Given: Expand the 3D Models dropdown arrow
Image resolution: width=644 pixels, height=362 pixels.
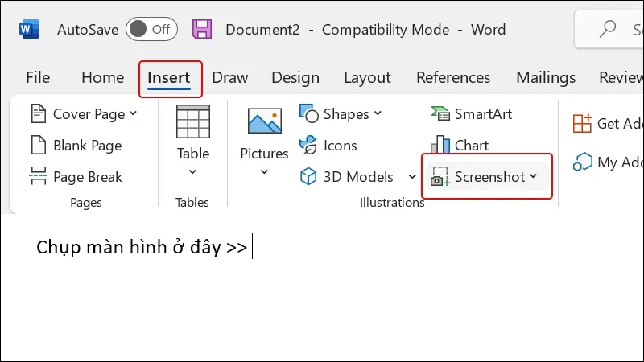Looking at the screenshot, I should 412,177.
